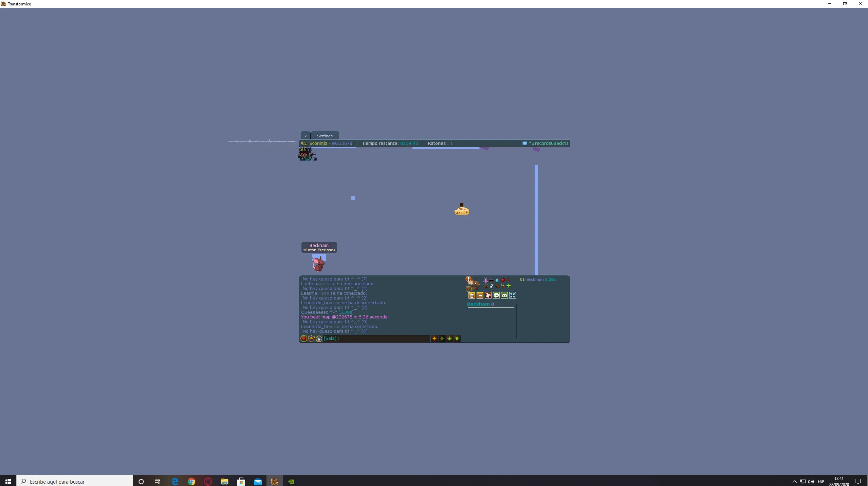Viewport: 868px width, 486px height.
Task: Click the room name #records0Beckha
Action: [549, 143]
